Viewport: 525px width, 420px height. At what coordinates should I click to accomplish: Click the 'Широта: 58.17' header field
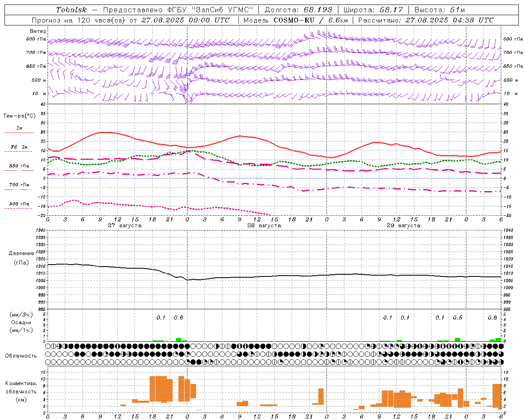(373, 10)
